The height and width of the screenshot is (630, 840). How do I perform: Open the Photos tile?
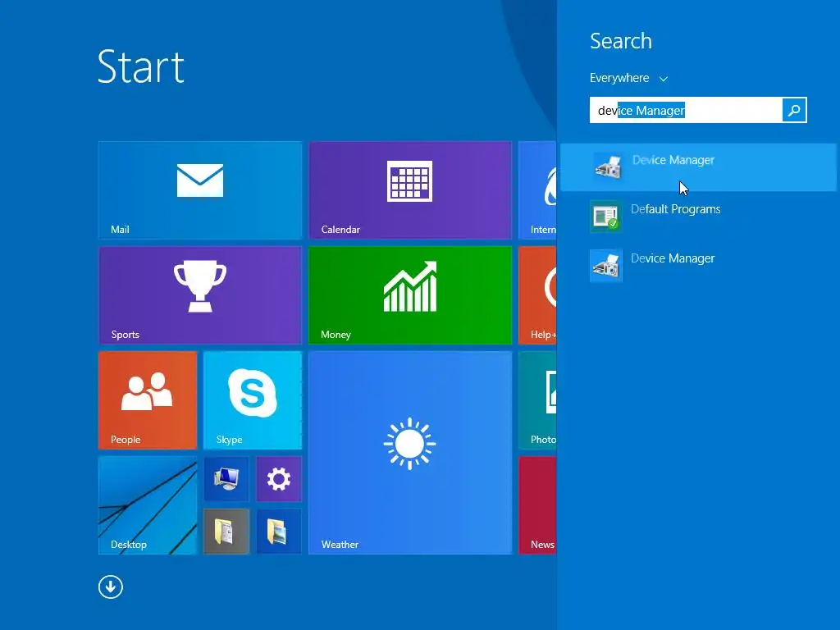pos(537,400)
